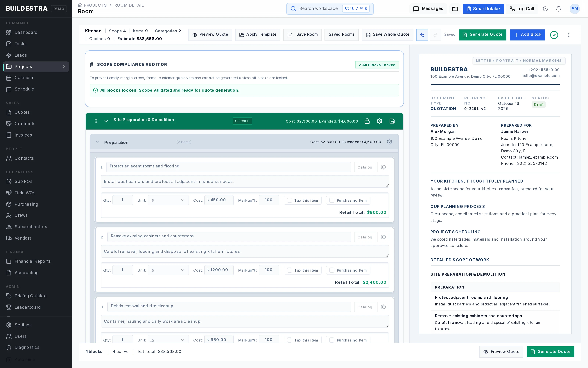The width and height of the screenshot is (588, 368).
Task: Toggle dark mode moon icon
Action: (x=545, y=9)
